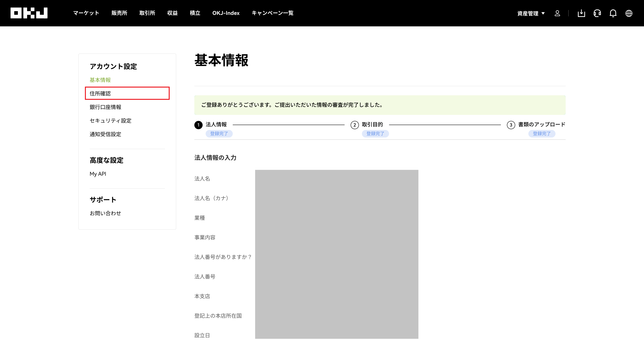Screen dimensions: 644x345
Task: Click the 法人名 field label
Action: coord(202,179)
